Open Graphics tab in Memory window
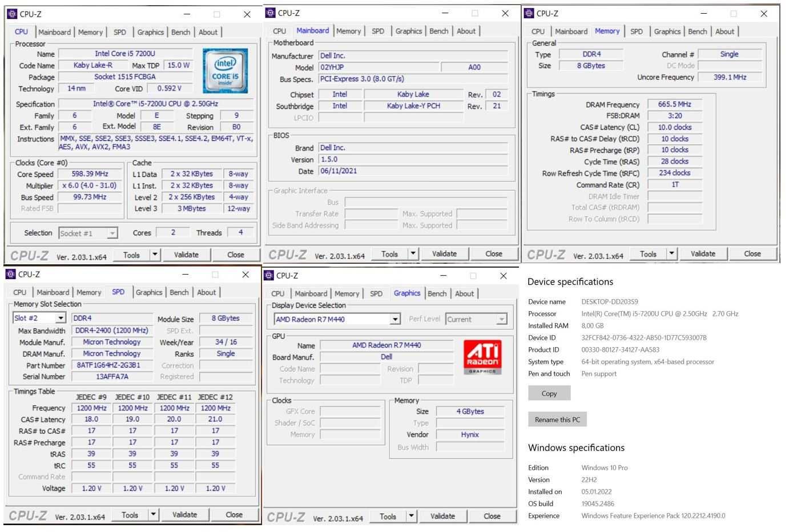789x532 pixels. click(x=667, y=31)
